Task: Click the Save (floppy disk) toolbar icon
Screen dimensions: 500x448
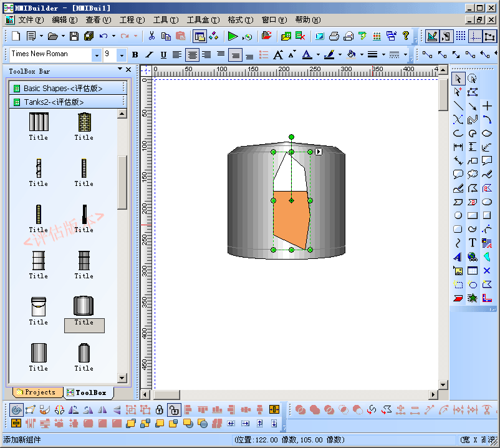Action: pyautogui.click(x=74, y=36)
